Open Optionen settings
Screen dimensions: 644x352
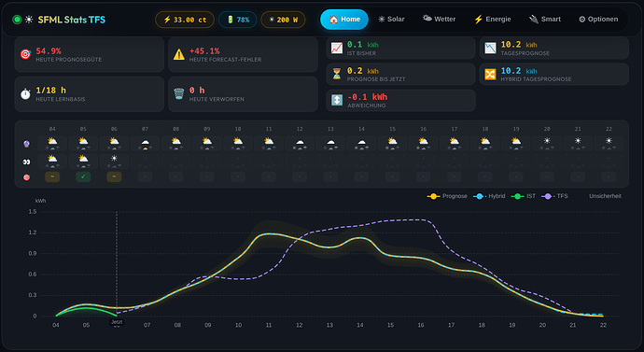[598, 20]
